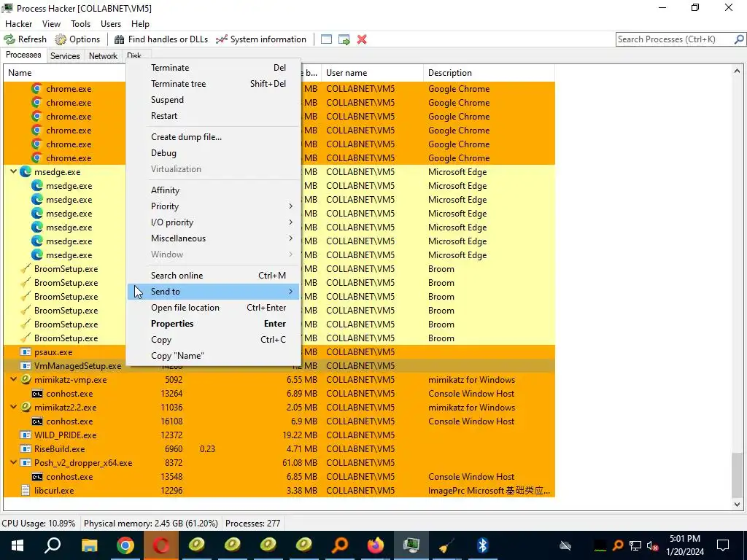Switch to the Network tab
Screen dimensions: 747x560
pyautogui.click(x=103, y=55)
